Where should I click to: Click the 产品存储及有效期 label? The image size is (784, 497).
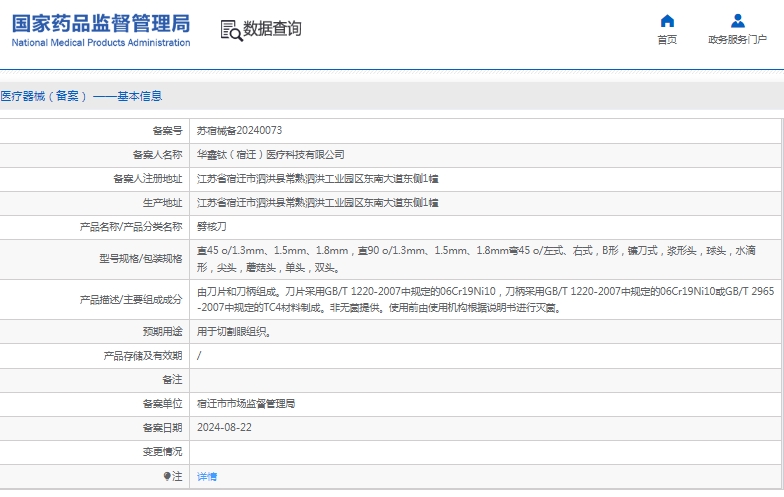(143, 356)
